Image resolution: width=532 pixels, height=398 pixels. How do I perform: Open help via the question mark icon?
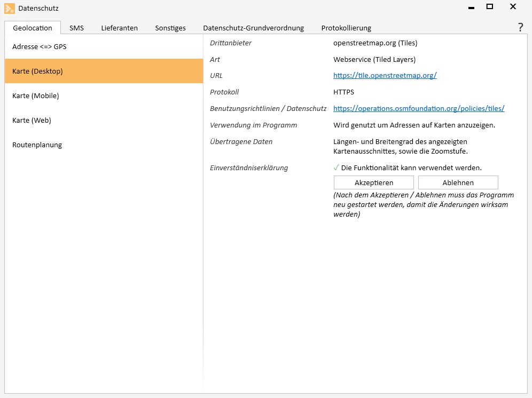pos(520,28)
